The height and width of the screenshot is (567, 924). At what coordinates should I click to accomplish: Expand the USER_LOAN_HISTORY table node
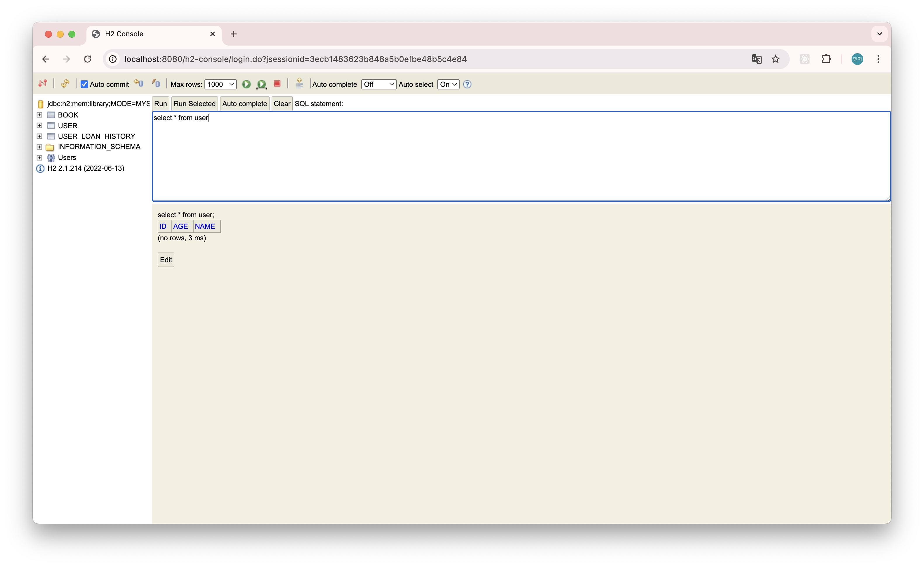coord(39,136)
